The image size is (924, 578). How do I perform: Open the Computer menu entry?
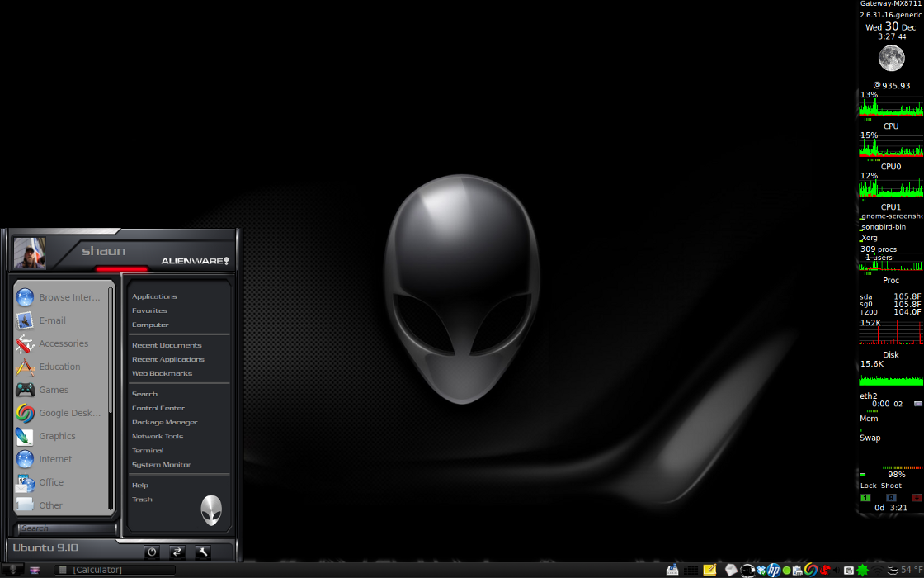(150, 325)
